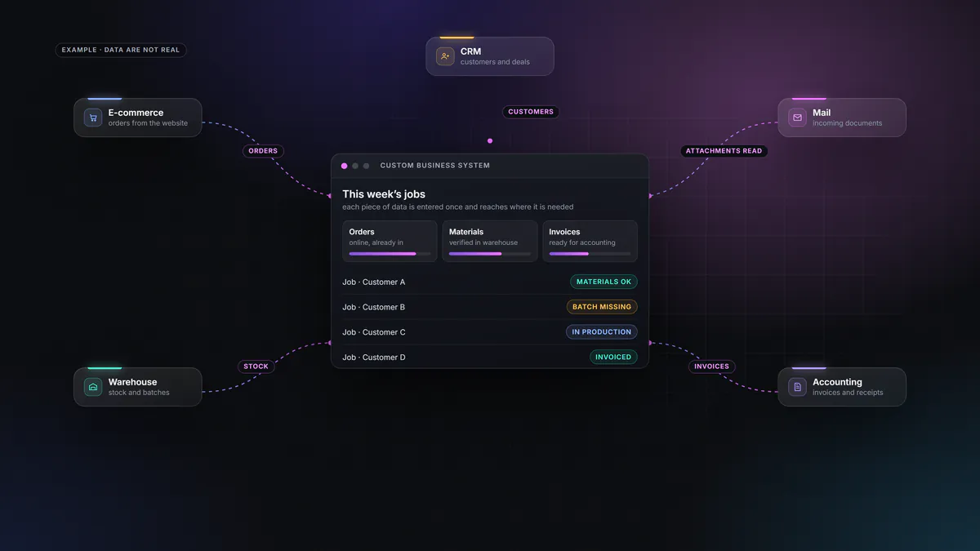980x551 pixels.
Task: Click the ORDERS connection label
Action: click(x=263, y=151)
